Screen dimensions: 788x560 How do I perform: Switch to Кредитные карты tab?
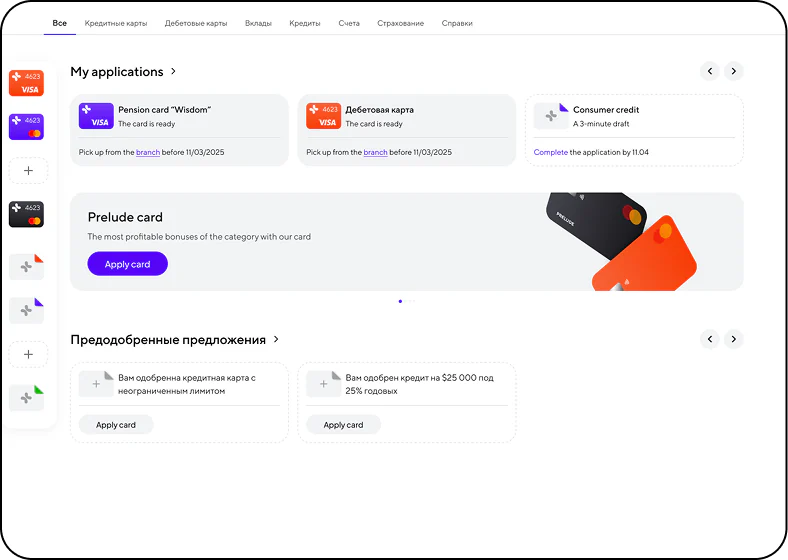pyautogui.click(x=116, y=23)
